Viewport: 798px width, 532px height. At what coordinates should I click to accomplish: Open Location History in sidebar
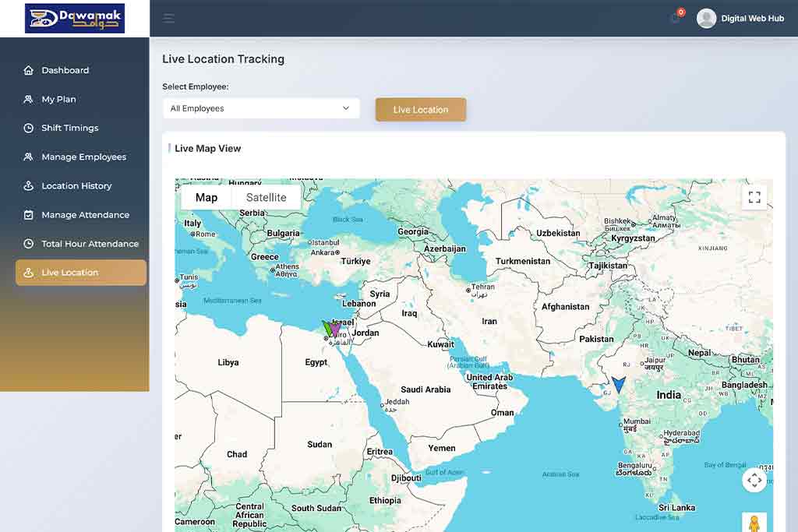(76, 185)
